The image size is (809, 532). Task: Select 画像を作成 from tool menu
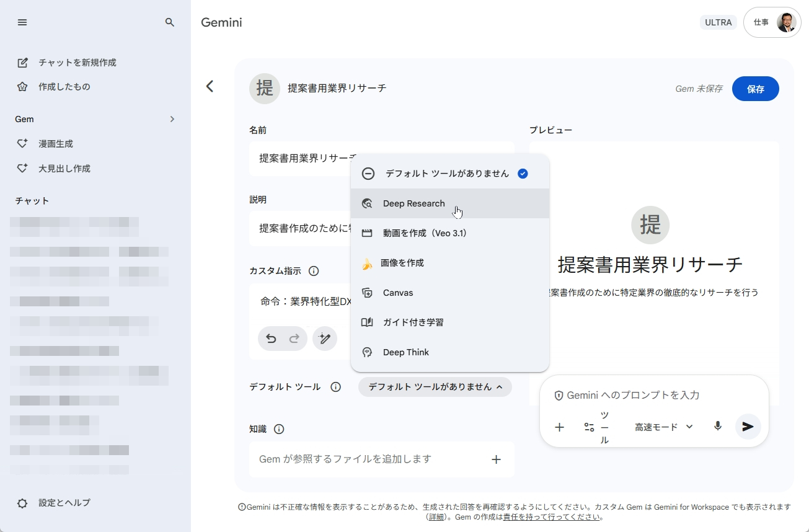coord(450,263)
